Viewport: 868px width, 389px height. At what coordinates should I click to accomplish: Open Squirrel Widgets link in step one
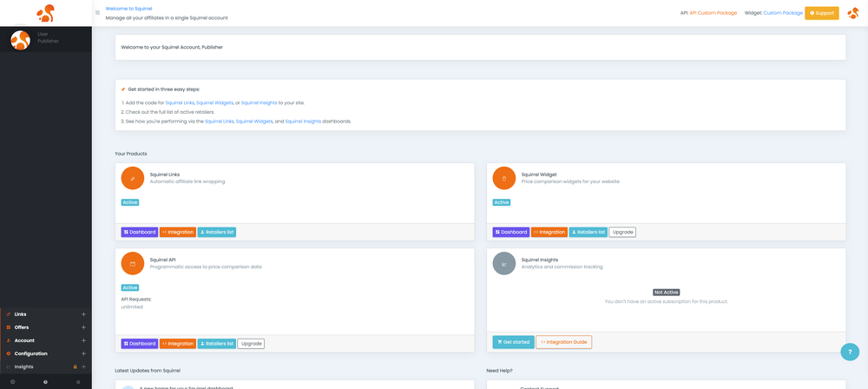coord(214,102)
